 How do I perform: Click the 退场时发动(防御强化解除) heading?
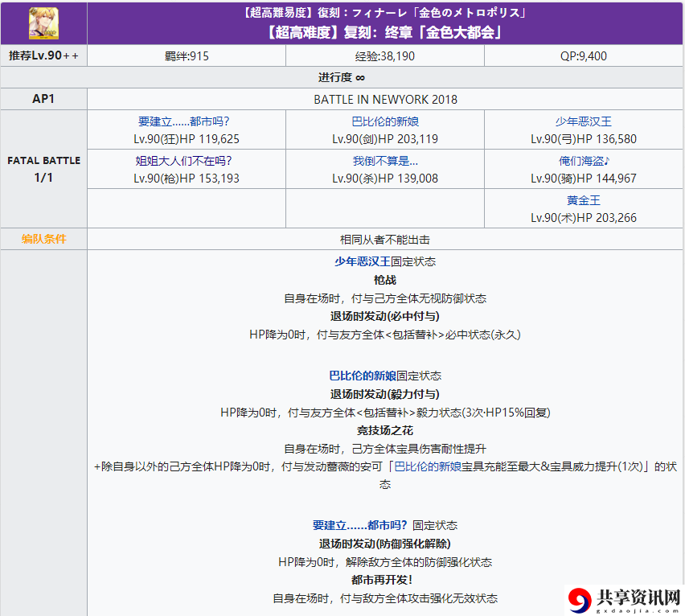tap(385, 544)
